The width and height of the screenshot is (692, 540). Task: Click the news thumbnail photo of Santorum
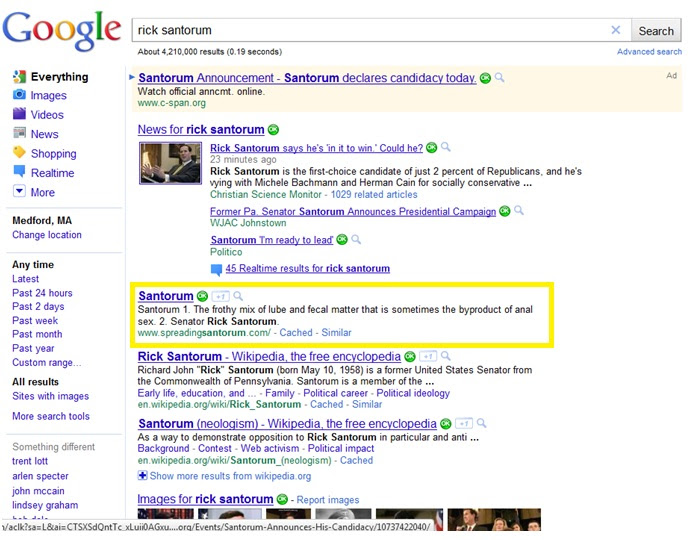pyautogui.click(x=170, y=163)
